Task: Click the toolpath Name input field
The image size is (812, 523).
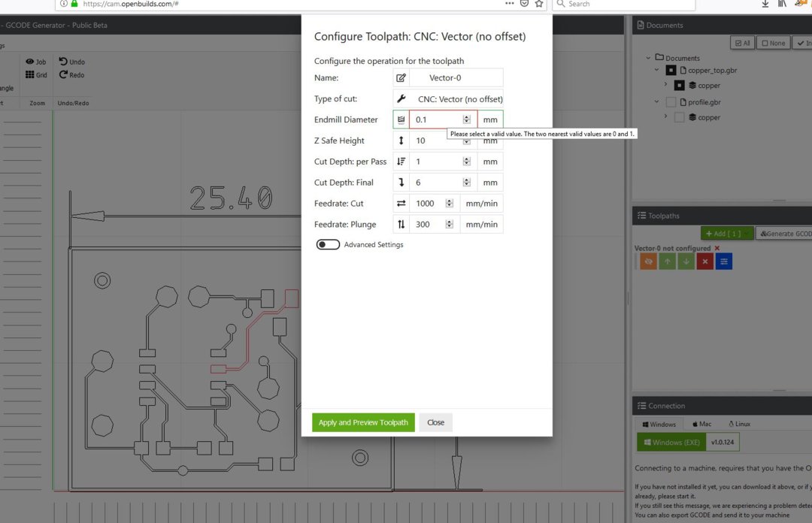Action: pyautogui.click(x=456, y=77)
